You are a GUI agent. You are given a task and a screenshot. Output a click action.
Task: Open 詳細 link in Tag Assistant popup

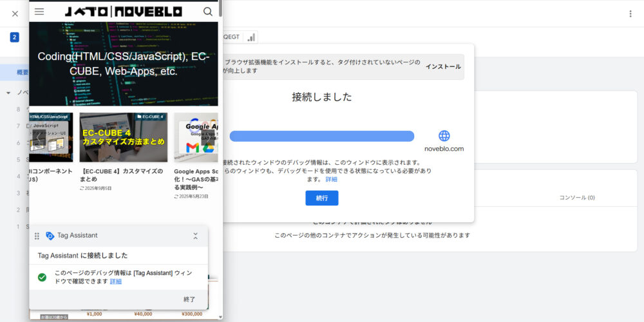point(116,281)
